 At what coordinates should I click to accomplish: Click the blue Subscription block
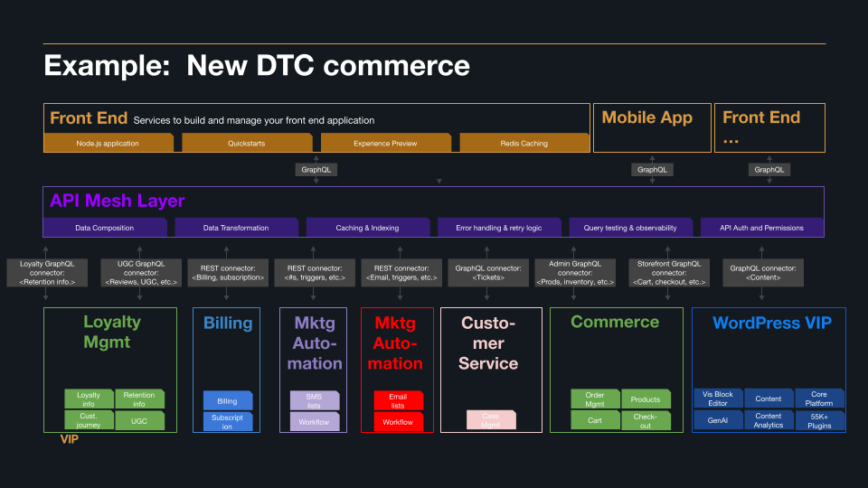click(x=227, y=421)
